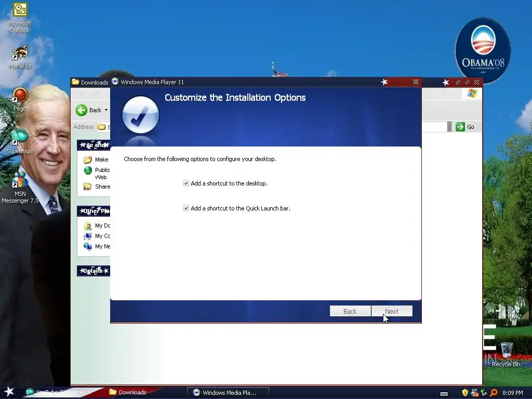This screenshot has height=399, width=532.
Task: Open My Computer link in Other Places
Action: point(97,236)
